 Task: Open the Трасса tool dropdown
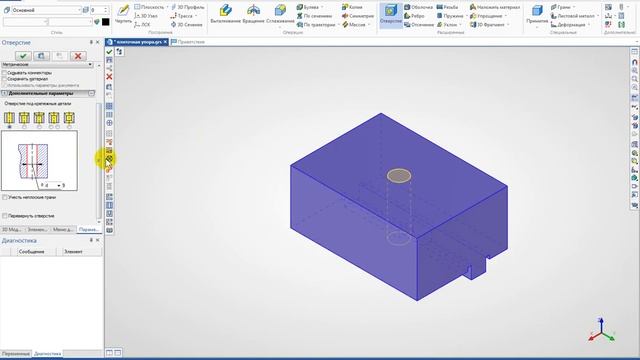[x=196, y=16]
